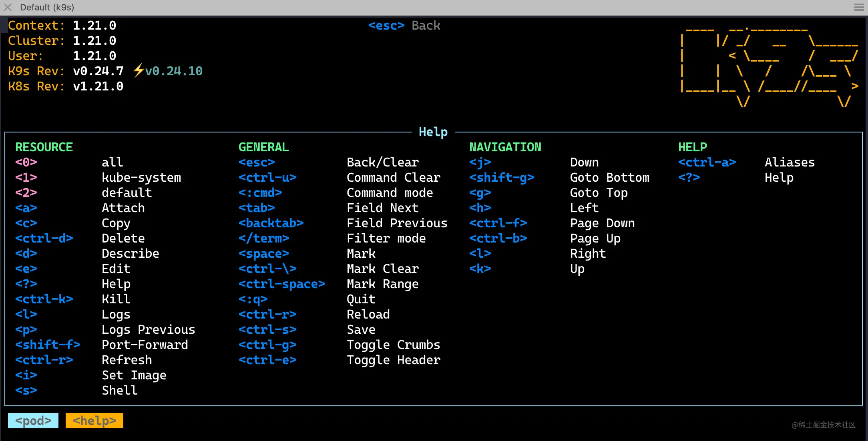This screenshot has height=441, width=868.
Task: Open the terminal's hamburger menu icon
Action: 859,7
